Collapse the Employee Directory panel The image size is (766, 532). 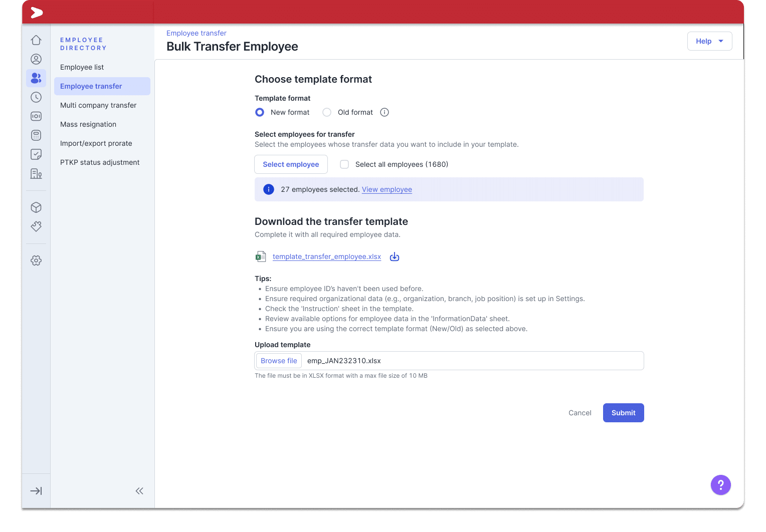[139, 491]
